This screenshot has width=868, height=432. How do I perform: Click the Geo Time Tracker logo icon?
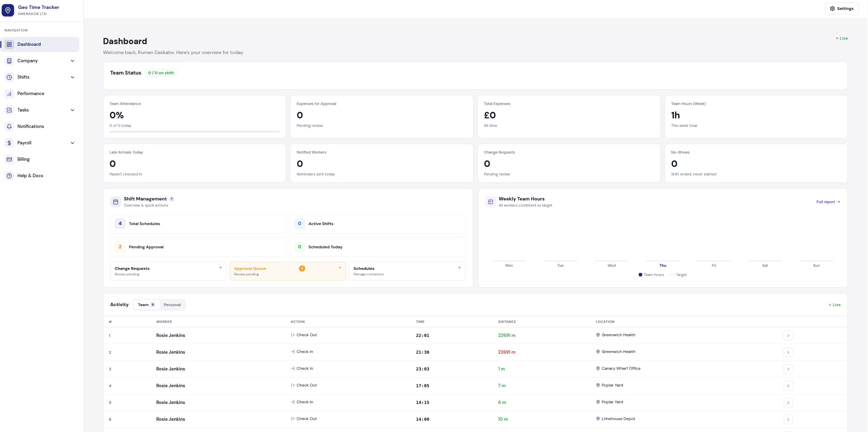8,10
